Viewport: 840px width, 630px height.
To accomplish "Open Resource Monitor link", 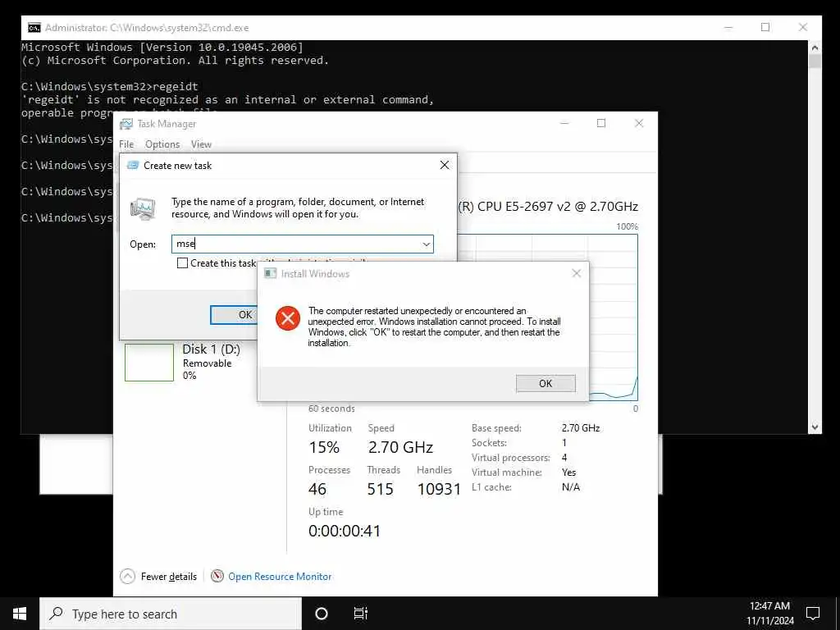I will pos(280,577).
